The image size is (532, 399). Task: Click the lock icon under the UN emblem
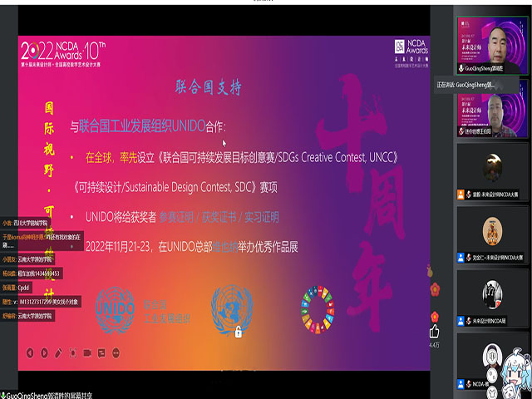click(x=239, y=332)
